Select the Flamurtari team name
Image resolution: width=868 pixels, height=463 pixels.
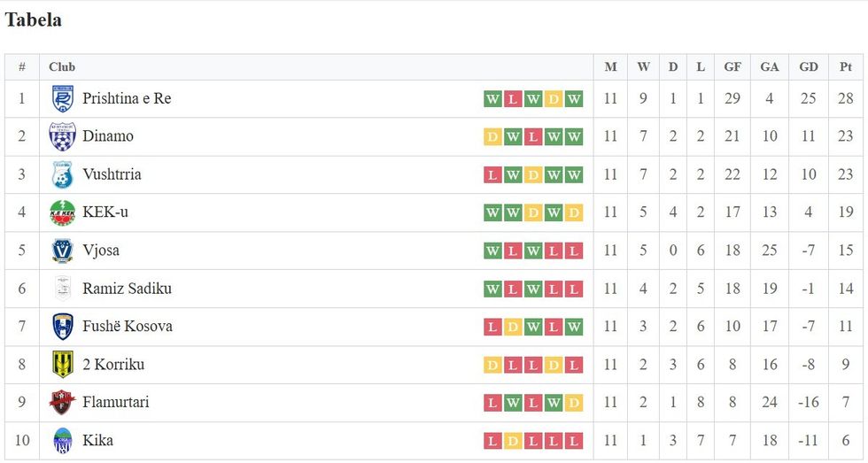(x=116, y=402)
